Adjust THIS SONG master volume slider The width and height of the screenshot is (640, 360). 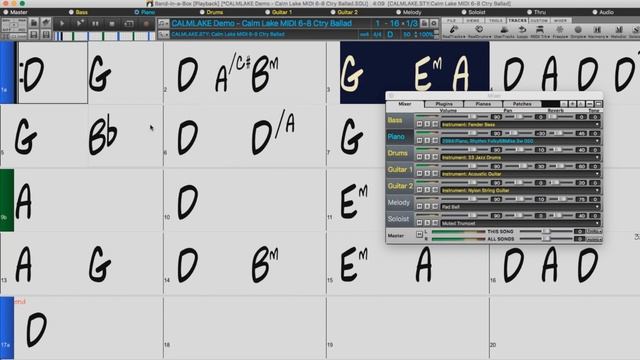click(x=546, y=231)
